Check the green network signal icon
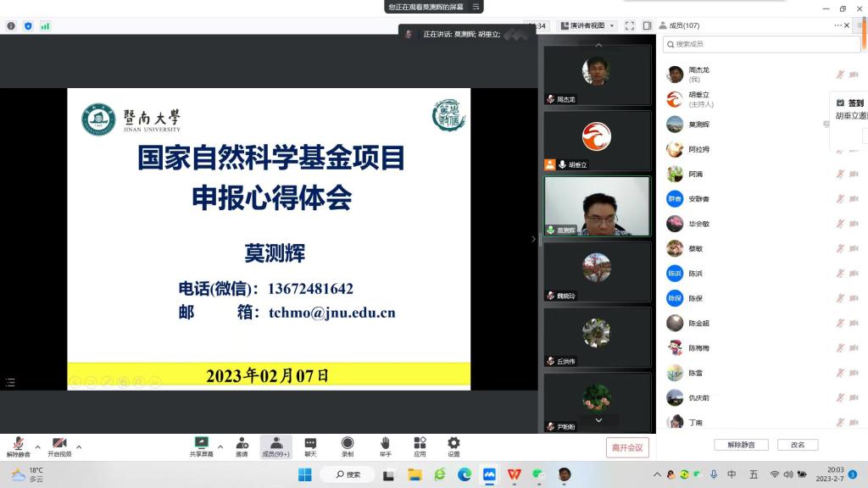The image size is (868, 488). pos(45,26)
